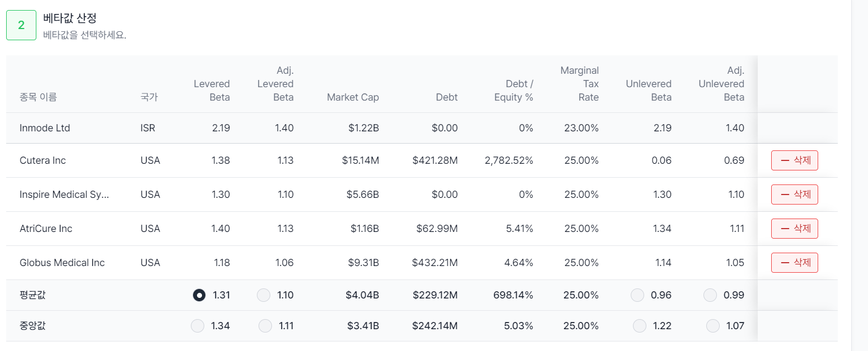868x351 pixels.
Task: Choose average Unlevered Beta 0.96
Action: point(637,295)
